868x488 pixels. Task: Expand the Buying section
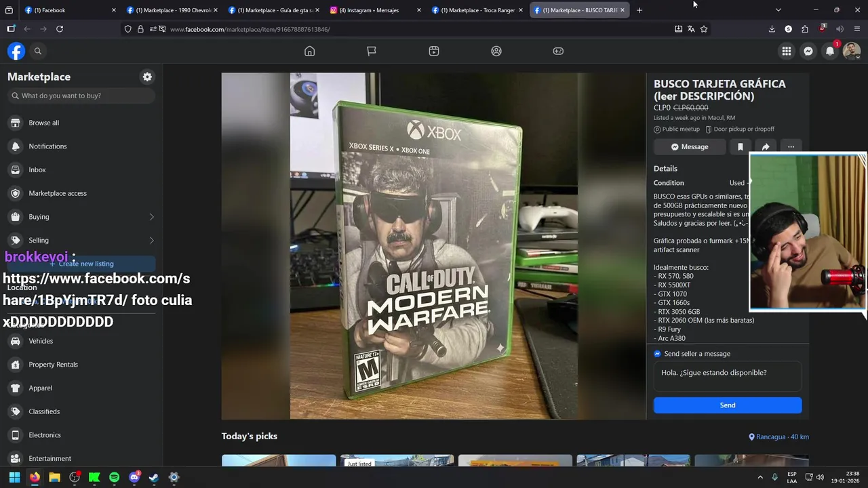(x=81, y=217)
